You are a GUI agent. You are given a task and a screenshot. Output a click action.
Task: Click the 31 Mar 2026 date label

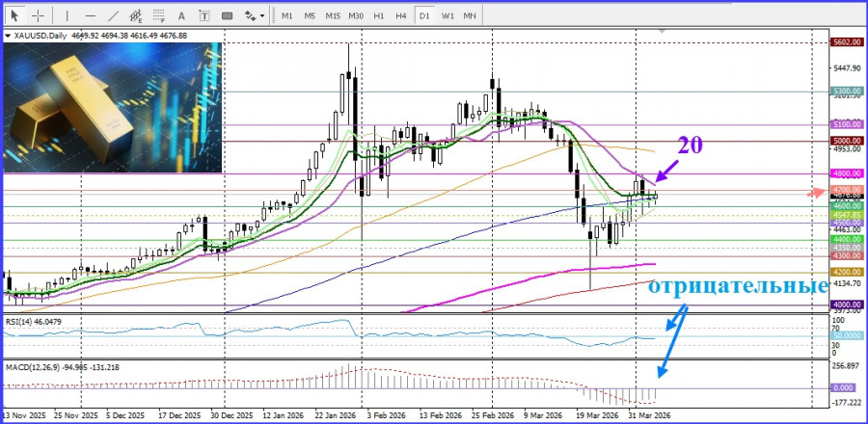click(649, 415)
